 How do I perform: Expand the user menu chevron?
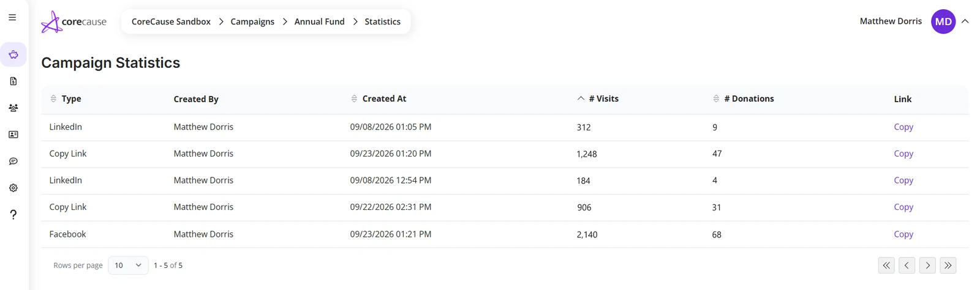[965, 21]
